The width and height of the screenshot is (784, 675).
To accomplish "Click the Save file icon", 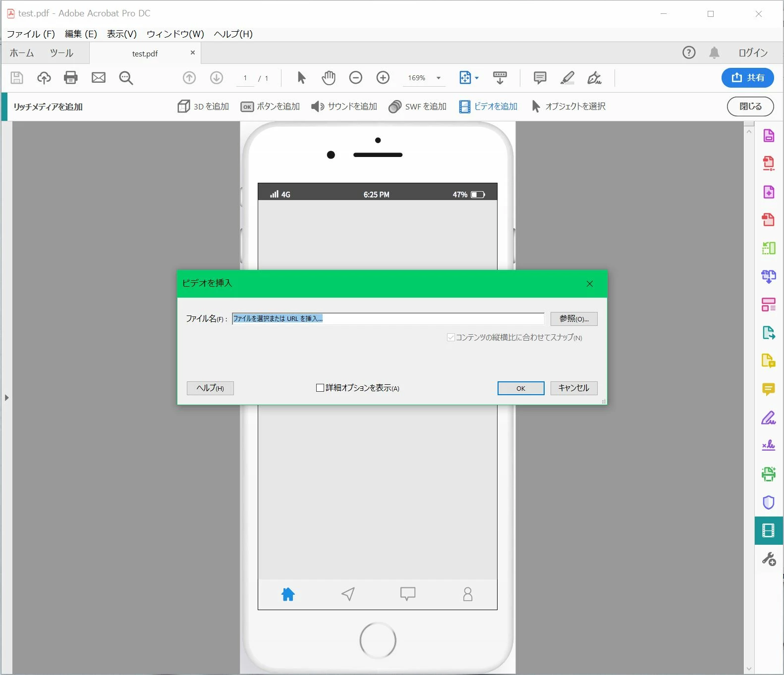I will (17, 78).
